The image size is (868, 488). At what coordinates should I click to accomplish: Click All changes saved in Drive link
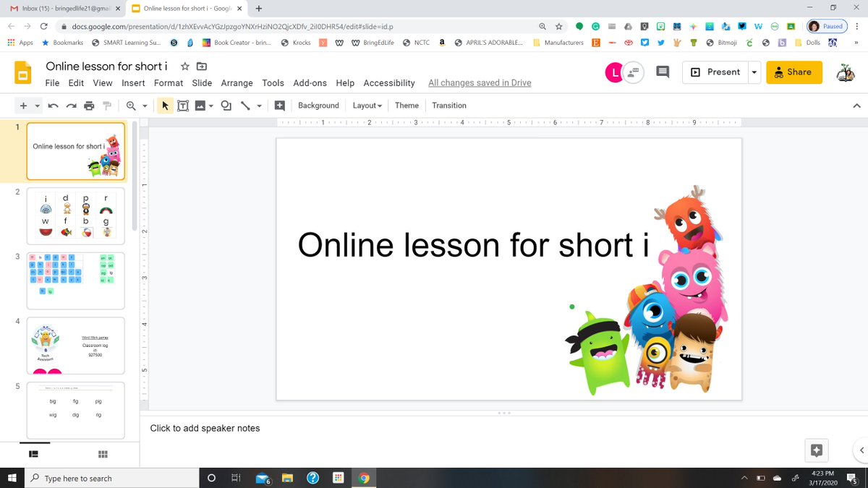click(x=480, y=83)
